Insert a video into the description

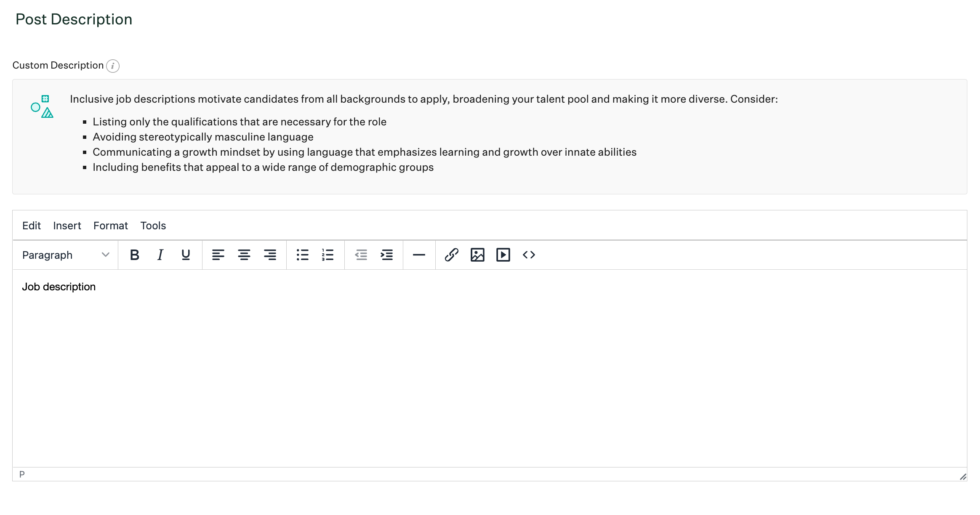coord(503,255)
